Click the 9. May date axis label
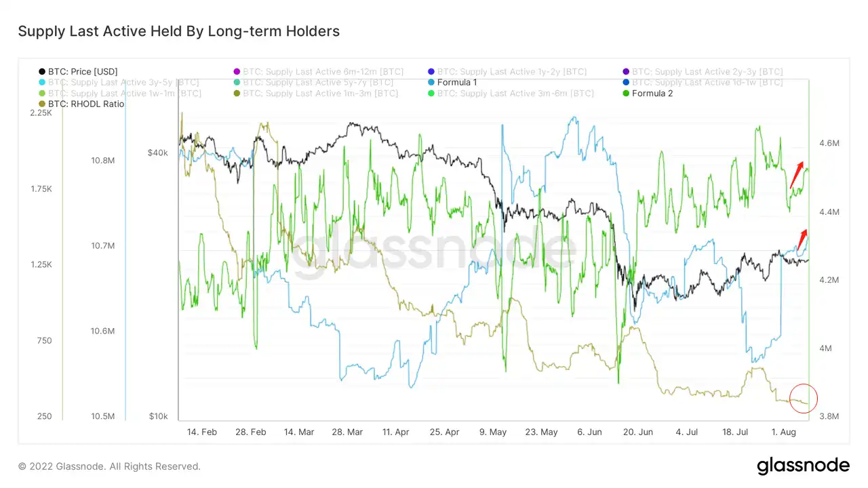 click(493, 431)
